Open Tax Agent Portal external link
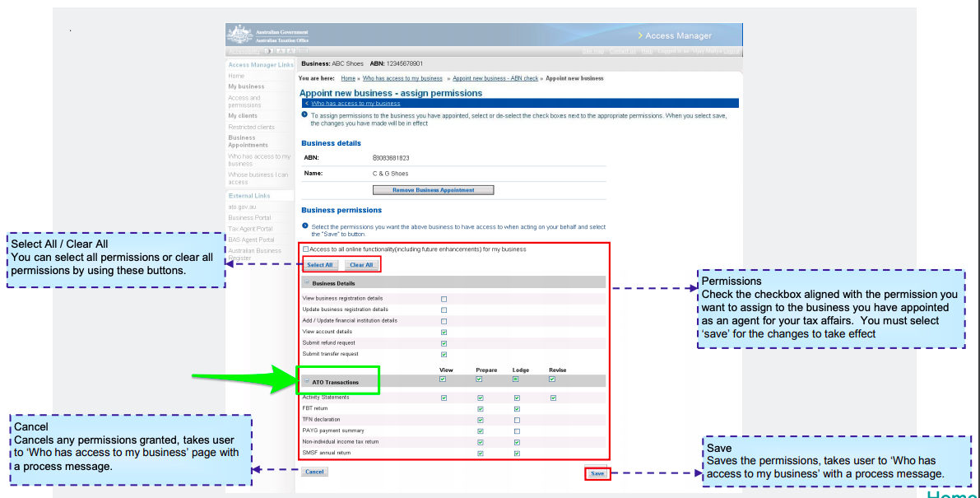The image size is (980, 498). point(250,229)
